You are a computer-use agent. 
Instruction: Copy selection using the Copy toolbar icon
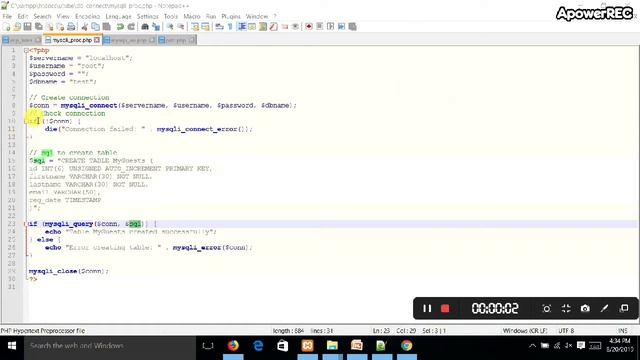coord(95,27)
